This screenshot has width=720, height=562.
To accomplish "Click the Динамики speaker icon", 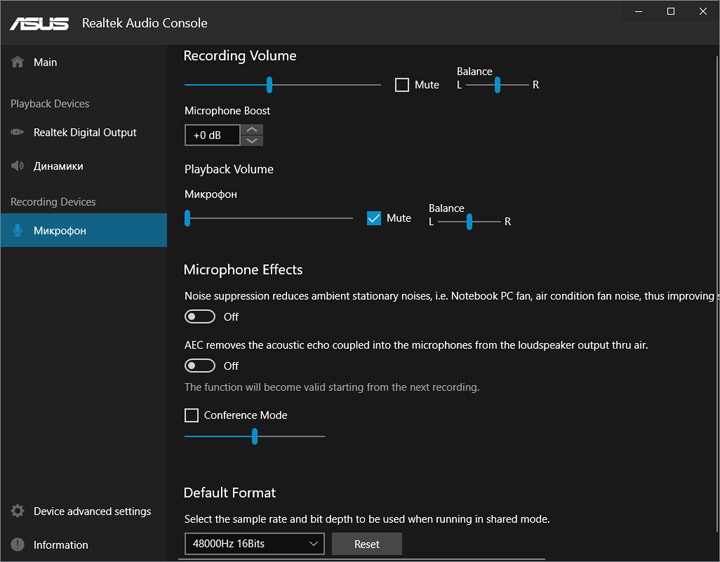I will coord(17,166).
